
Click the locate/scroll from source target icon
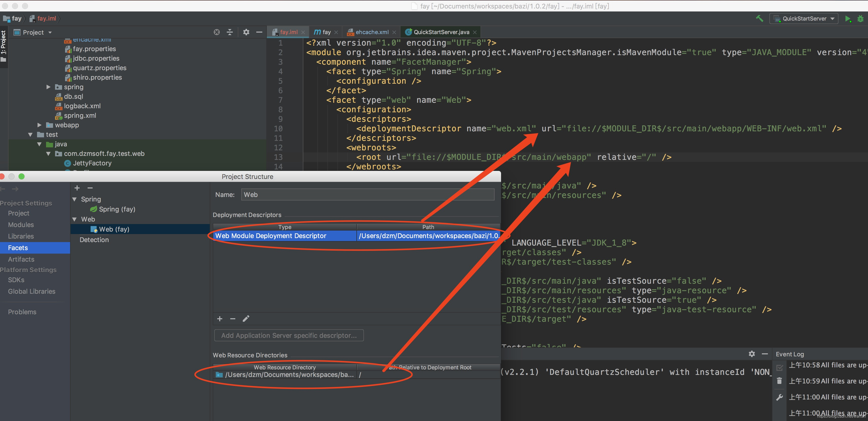[x=217, y=32]
